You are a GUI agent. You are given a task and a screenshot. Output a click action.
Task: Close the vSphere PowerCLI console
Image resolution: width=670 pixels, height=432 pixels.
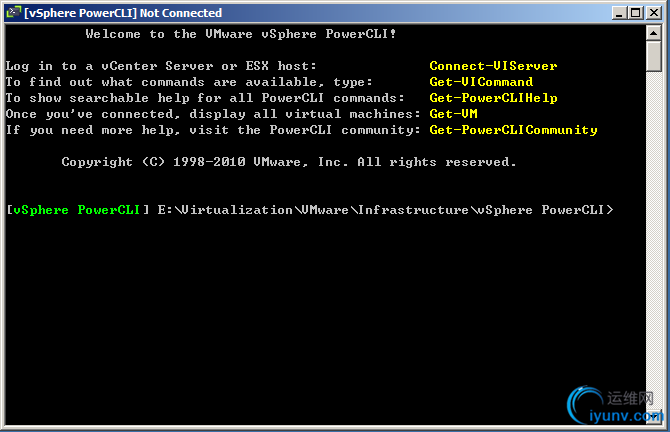tap(653, 13)
